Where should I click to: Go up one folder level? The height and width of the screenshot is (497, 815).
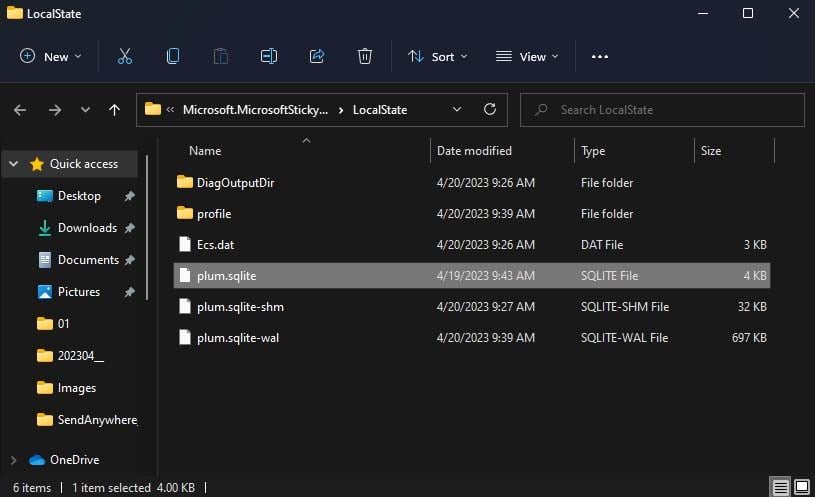pos(115,110)
